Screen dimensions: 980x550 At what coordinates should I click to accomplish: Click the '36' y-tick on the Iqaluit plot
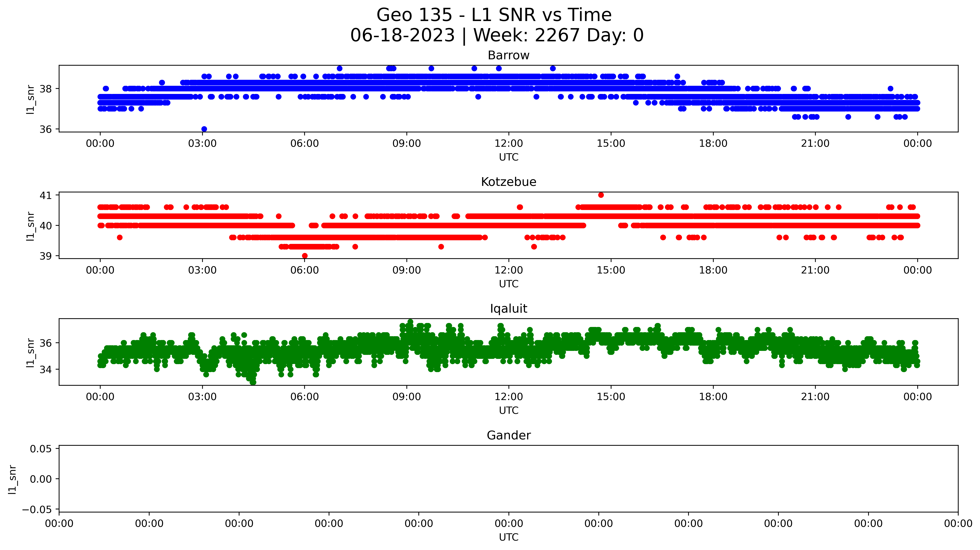point(46,343)
